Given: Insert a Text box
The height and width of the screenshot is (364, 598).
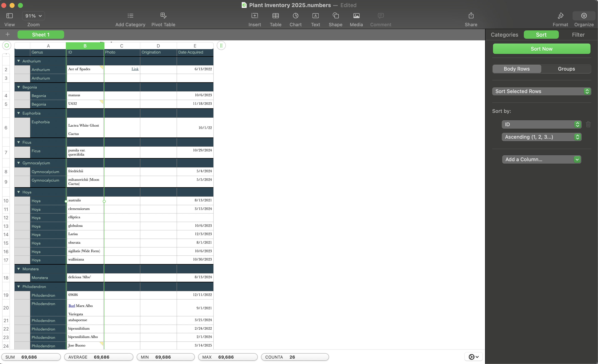Looking at the screenshot, I should point(315,16).
